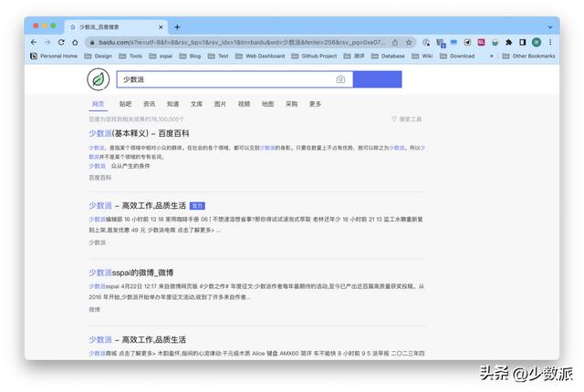The width and height of the screenshot is (584, 392).
Task: Open the Tools bookmarks folder
Action: click(x=130, y=56)
